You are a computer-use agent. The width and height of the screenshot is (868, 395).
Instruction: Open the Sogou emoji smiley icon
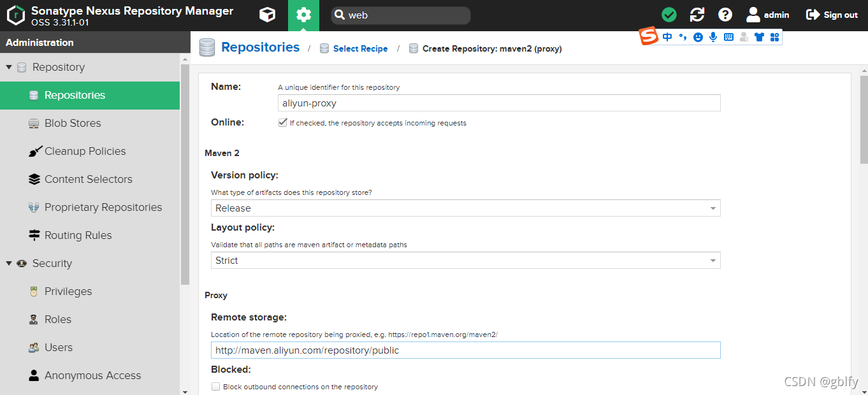[698, 38]
